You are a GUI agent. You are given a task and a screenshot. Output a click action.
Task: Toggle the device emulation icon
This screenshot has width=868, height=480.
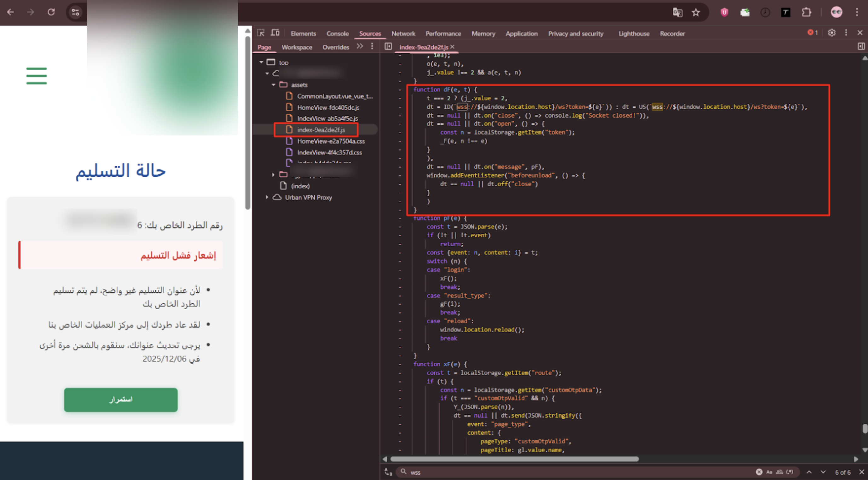[275, 33]
